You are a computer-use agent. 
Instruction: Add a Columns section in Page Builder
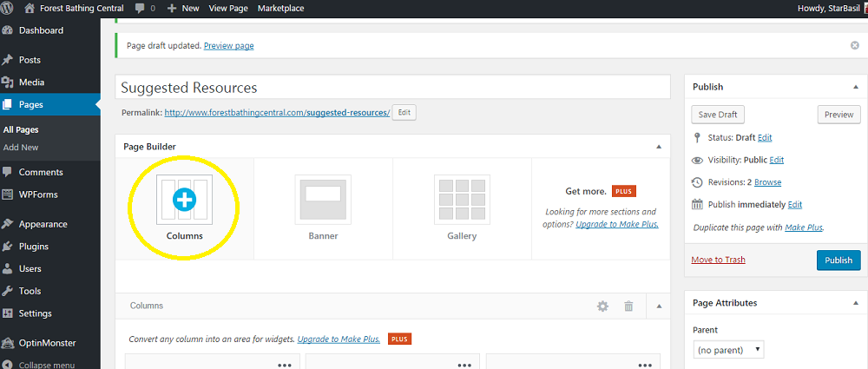[x=184, y=208]
